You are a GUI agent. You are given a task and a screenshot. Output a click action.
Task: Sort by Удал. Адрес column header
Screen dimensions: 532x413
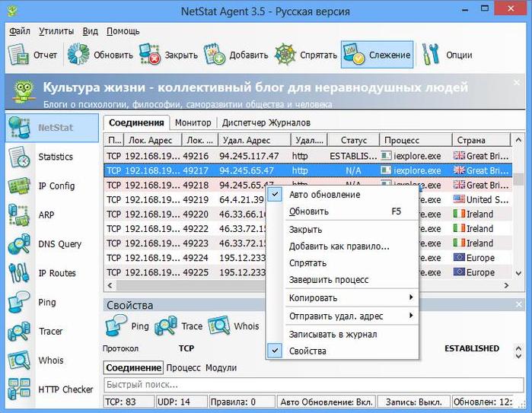253,140
